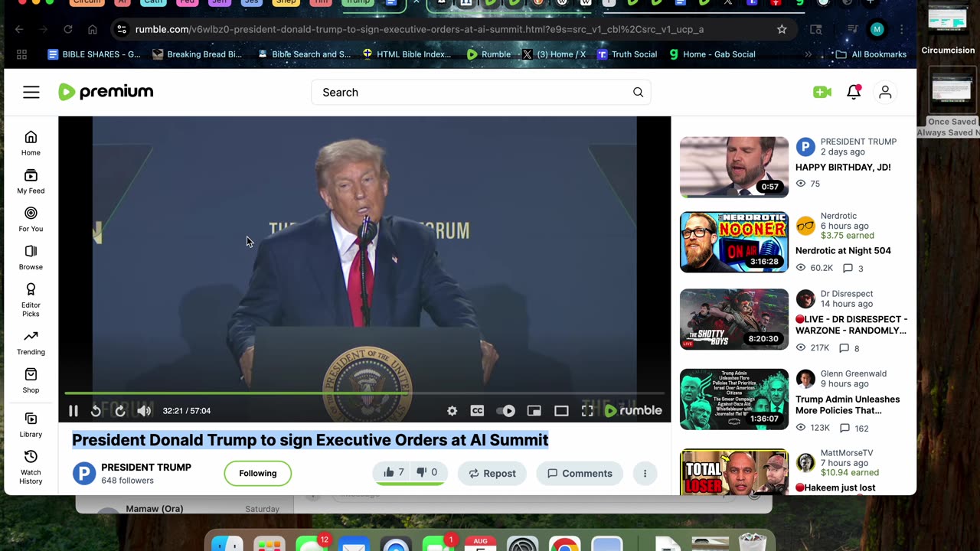Image resolution: width=980 pixels, height=551 pixels.
Task: Open the Circumcision desktop file
Action: tap(948, 29)
